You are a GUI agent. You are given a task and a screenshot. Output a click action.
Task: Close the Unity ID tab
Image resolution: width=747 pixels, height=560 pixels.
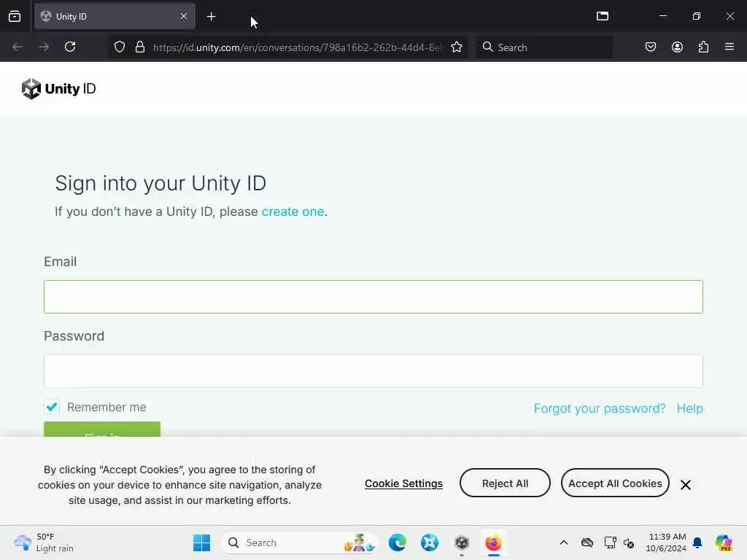[x=184, y=16]
